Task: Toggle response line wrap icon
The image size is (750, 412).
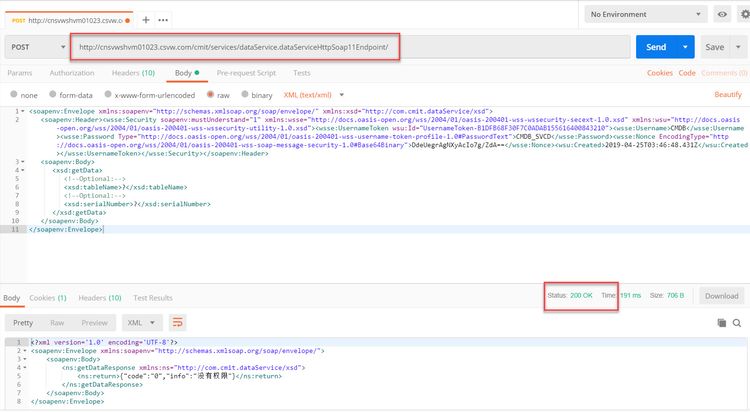Action: coord(178,323)
